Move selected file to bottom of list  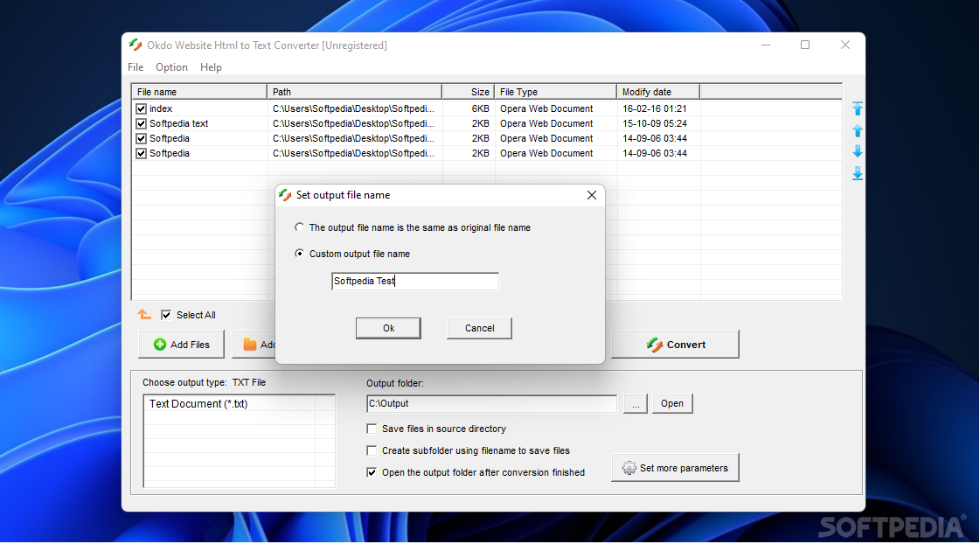858,173
